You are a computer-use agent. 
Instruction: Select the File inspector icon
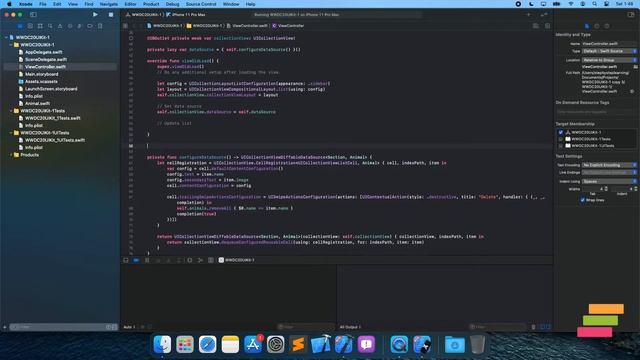click(587, 26)
